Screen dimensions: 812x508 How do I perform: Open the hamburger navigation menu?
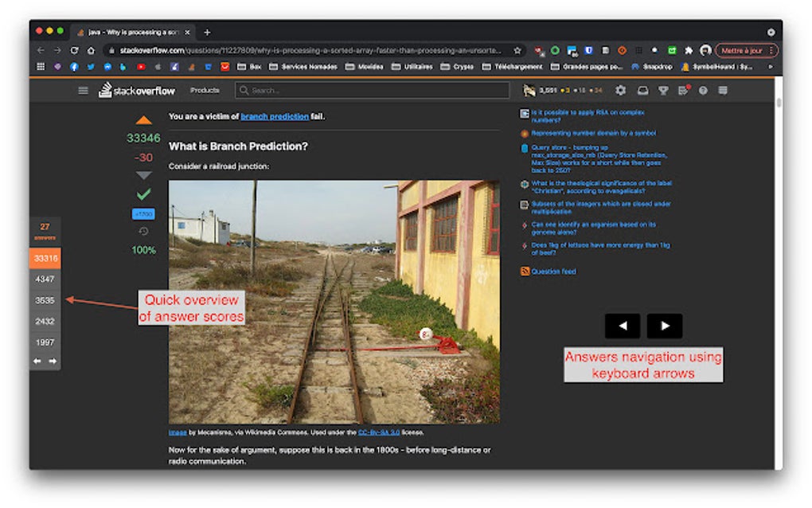[83, 90]
